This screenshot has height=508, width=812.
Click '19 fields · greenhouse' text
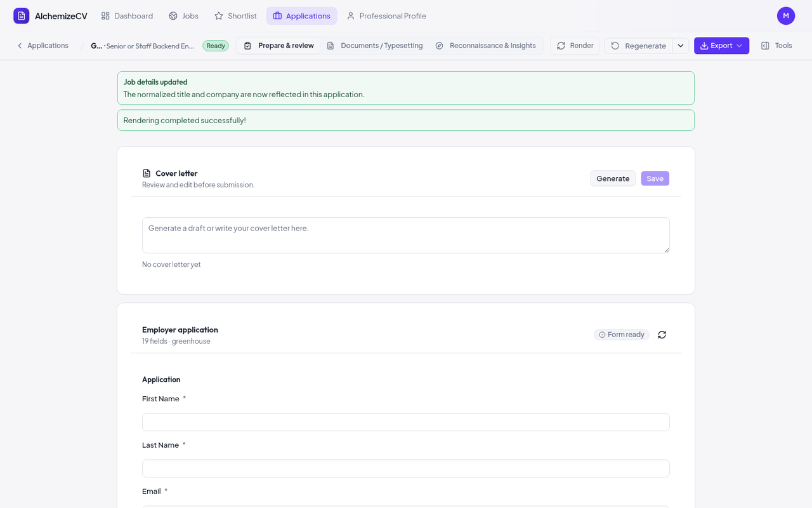(176, 342)
